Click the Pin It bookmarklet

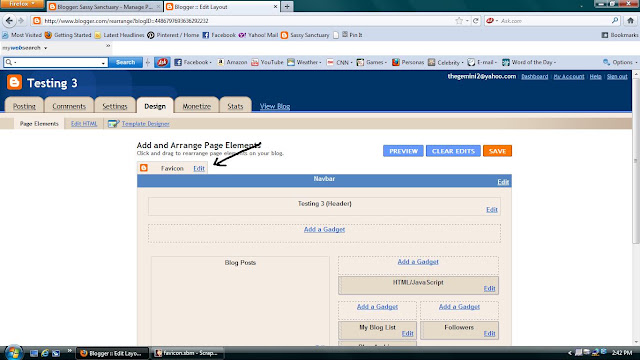pyautogui.click(x=352, y=35)
